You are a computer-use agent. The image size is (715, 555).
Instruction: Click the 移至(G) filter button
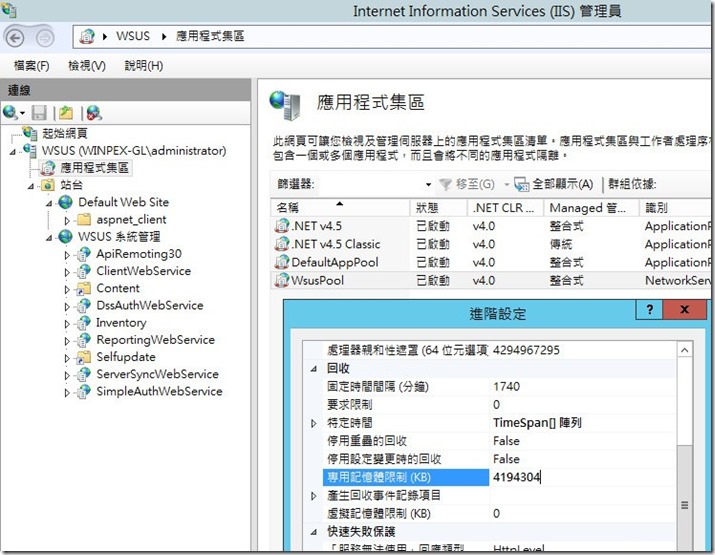(x=467, y=184)
